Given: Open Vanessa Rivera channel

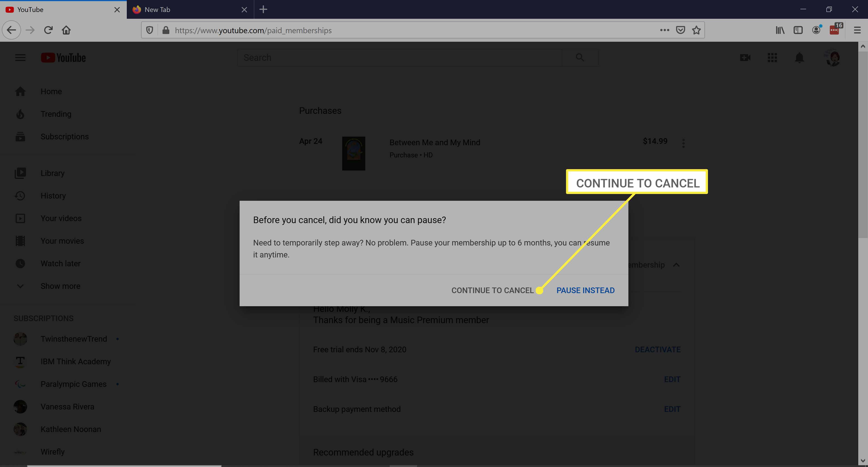Looking at the screenshot, I should (67, 406).
